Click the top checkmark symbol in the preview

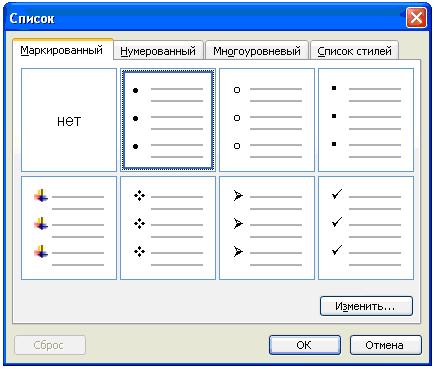337,194
